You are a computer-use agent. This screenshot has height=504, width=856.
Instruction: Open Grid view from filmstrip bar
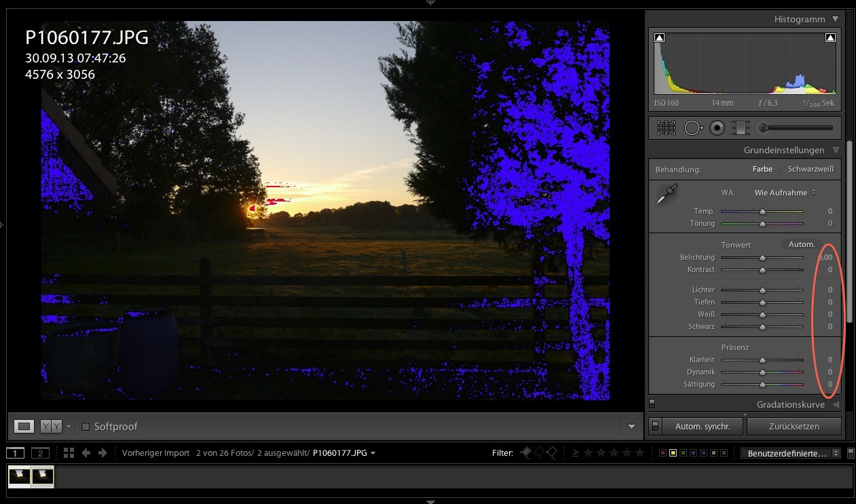(69, 453)
